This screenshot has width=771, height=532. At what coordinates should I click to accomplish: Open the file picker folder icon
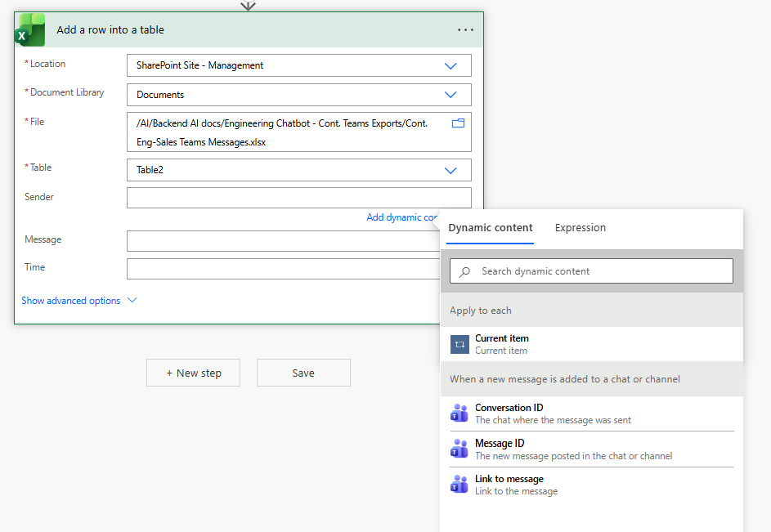458,123
